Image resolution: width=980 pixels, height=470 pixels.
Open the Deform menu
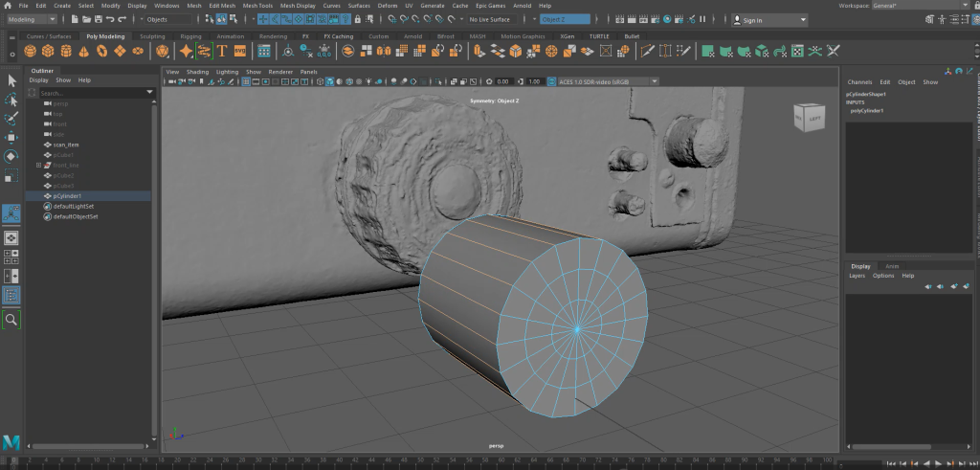[x=388, y=6]
